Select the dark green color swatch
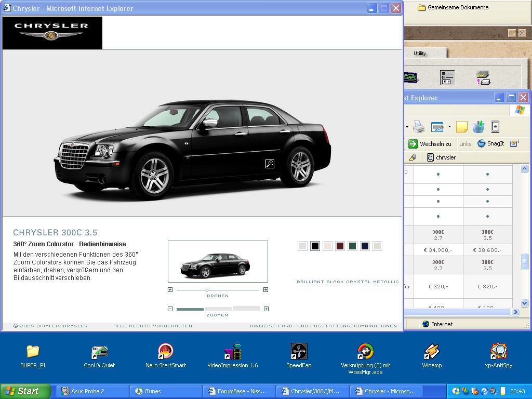532x399 pixels. tap(353, 246)
